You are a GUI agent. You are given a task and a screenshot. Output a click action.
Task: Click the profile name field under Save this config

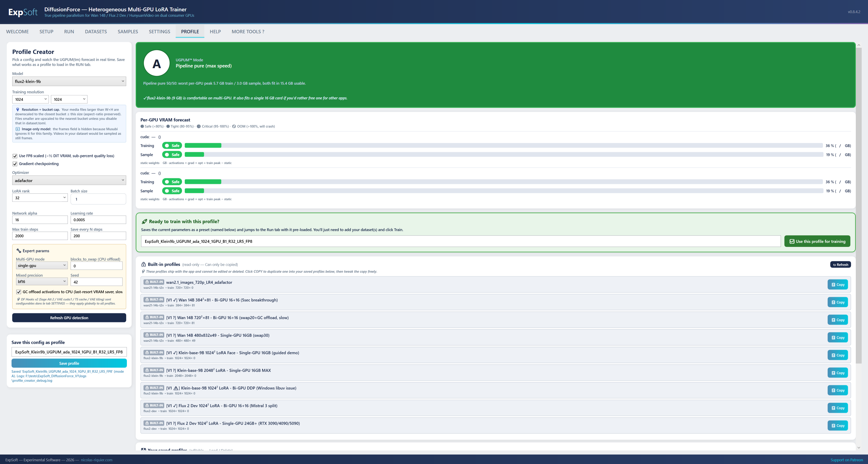[x=69, y=352]
